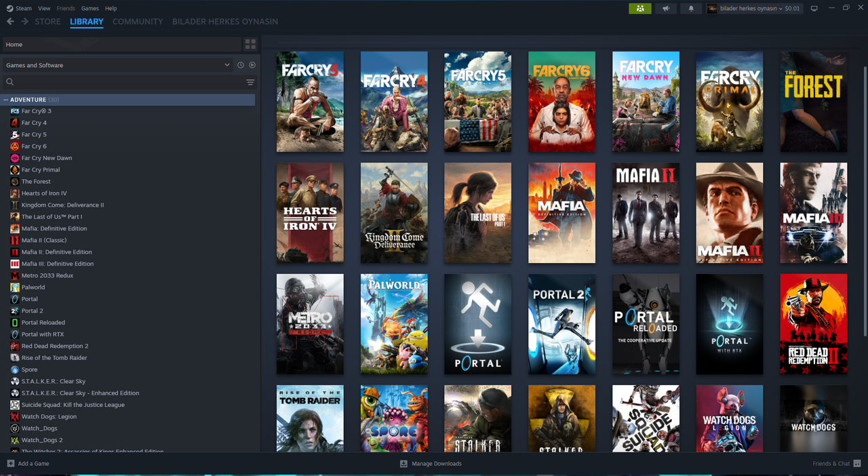This screenshot has width=868, height=476.
Task: Open The Last of Us Part I cover
Action: tap(478, 213)
